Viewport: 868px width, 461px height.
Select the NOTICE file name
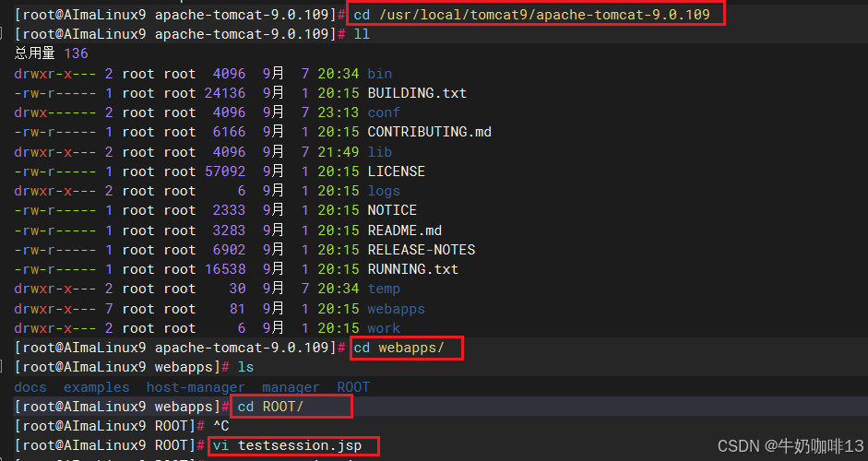392,210
